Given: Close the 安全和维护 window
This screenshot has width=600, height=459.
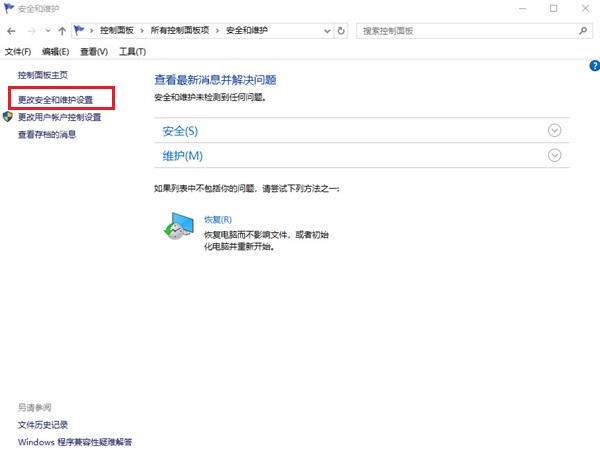Looking at the screenshot, I should [585, 8].
